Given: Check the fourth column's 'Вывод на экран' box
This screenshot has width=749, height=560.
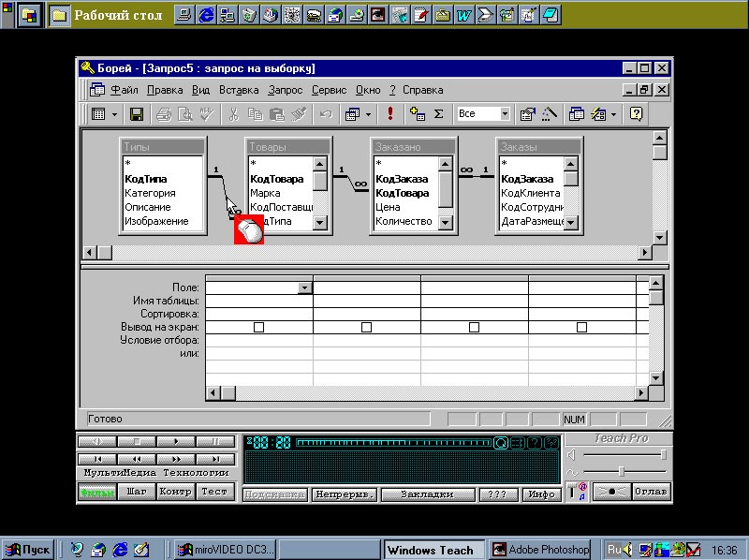Looking at the screenshot, I should tap(582, 327).
